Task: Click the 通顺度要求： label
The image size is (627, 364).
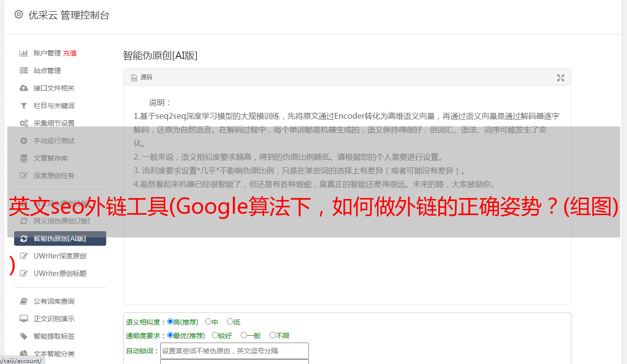Action: click(146, 336)
